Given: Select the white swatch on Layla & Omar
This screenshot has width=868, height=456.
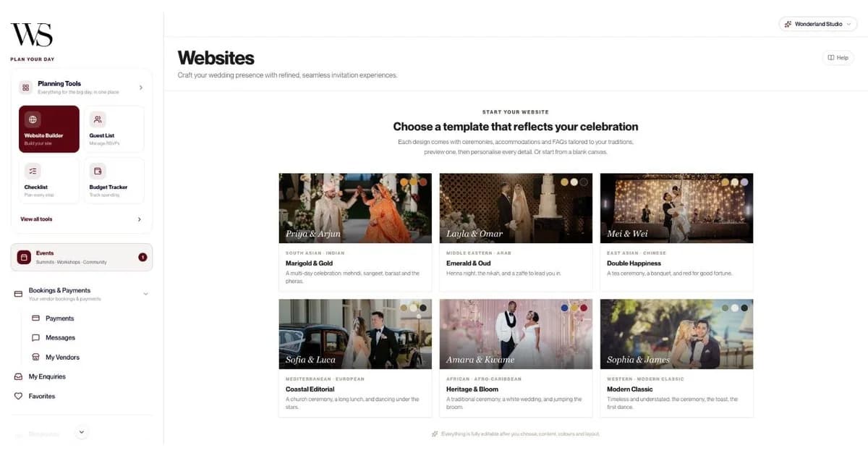Looking at the screenshot, I should coord(574,182).
